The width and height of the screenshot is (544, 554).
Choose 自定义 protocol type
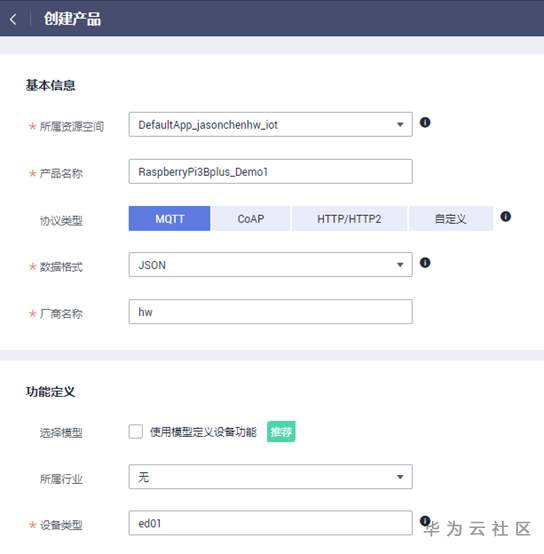pyautogui.click(x=451, y=218)
